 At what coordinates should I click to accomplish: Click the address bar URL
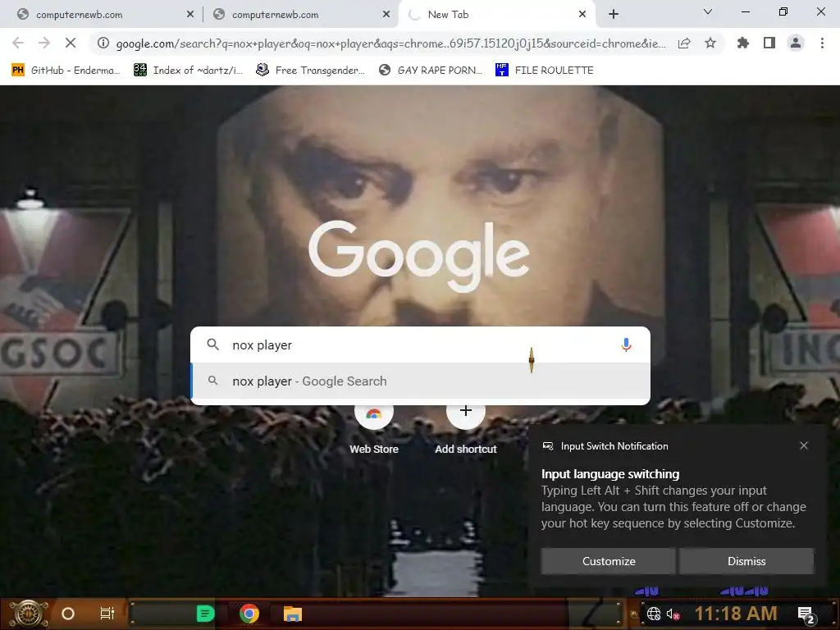coord(390,43)
